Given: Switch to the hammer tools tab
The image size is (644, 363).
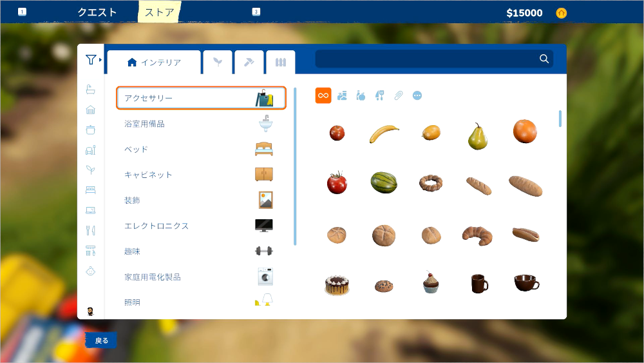Looking at the screenshot, I should coord(249,63).
